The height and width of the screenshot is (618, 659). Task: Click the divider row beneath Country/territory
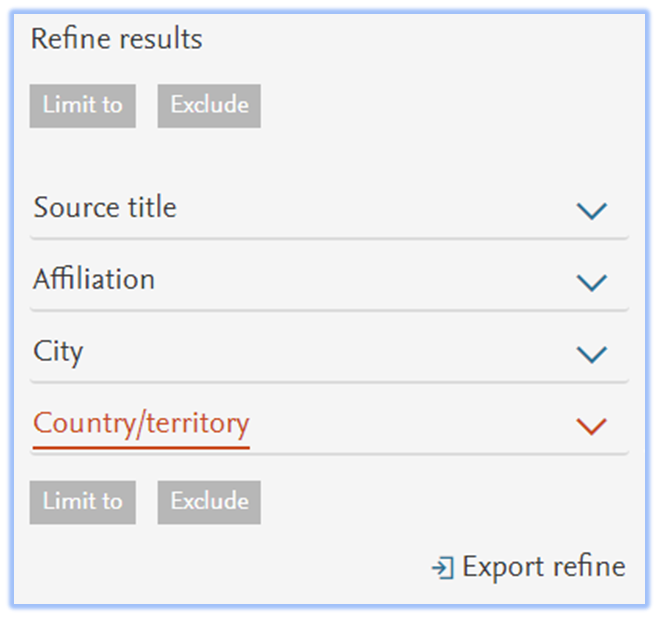point(329,454)
